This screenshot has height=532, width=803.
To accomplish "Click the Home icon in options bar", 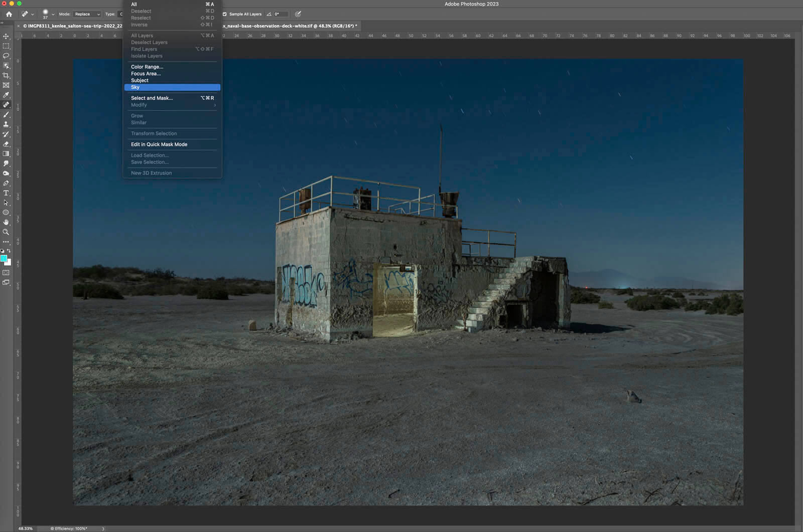I will [9, 14].
